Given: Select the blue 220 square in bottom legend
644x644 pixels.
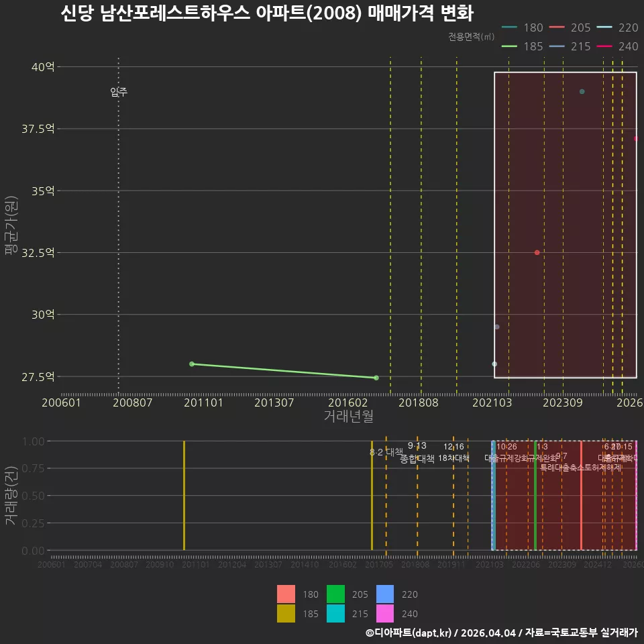Looking at the screenshot, I should click(385, 594).
